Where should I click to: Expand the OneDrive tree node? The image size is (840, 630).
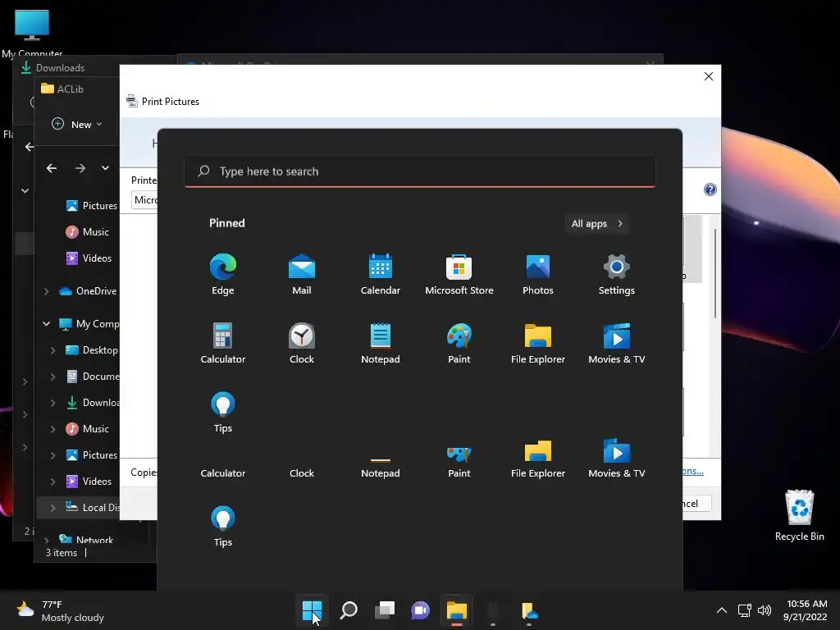click(x=47, y=291)
